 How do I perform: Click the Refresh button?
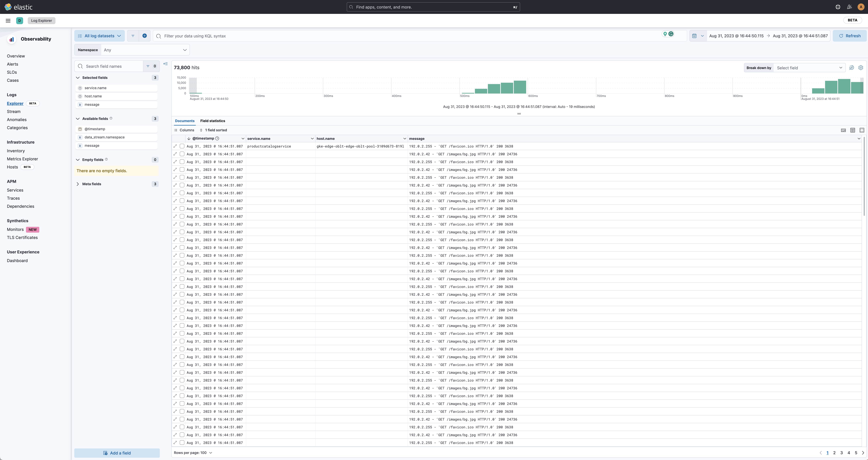(850, 36)
